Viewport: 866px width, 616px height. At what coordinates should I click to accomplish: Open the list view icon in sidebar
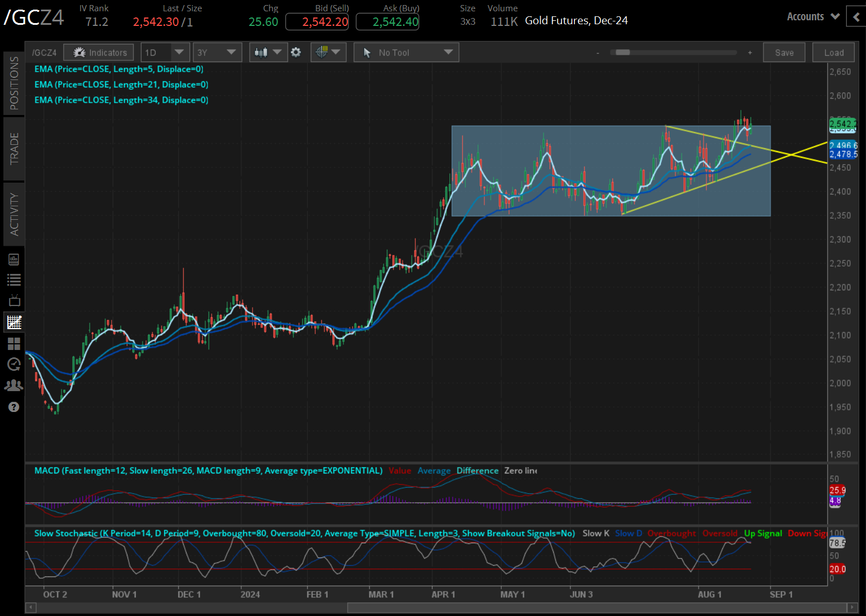(14, 280)
